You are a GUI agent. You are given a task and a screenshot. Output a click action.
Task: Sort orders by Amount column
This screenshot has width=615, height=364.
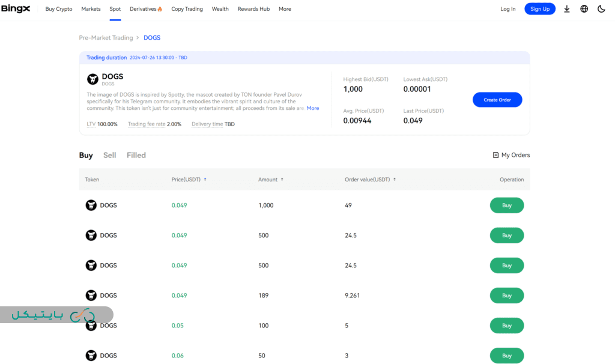tap(282, 180)
